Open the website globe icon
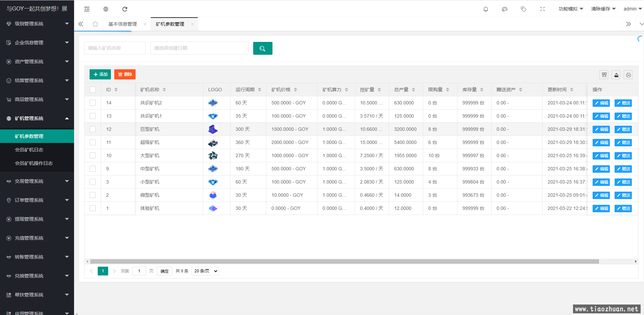 (106, 9)
